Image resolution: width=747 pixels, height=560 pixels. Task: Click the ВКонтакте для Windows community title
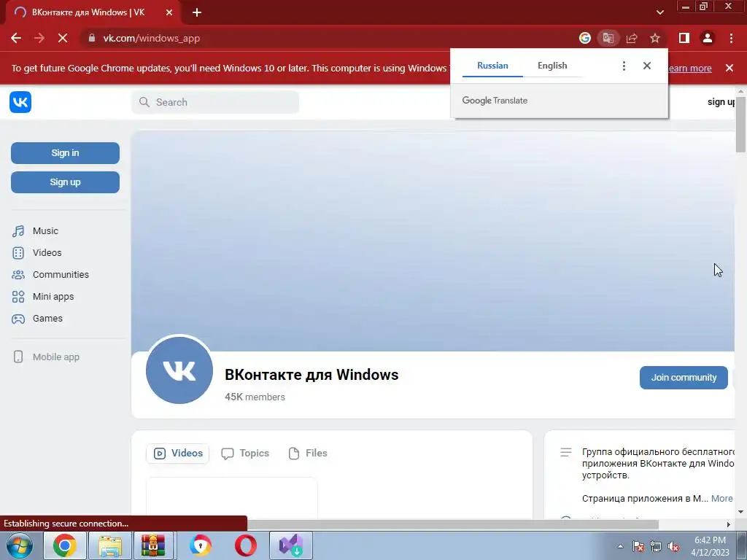tap(311, 375)
